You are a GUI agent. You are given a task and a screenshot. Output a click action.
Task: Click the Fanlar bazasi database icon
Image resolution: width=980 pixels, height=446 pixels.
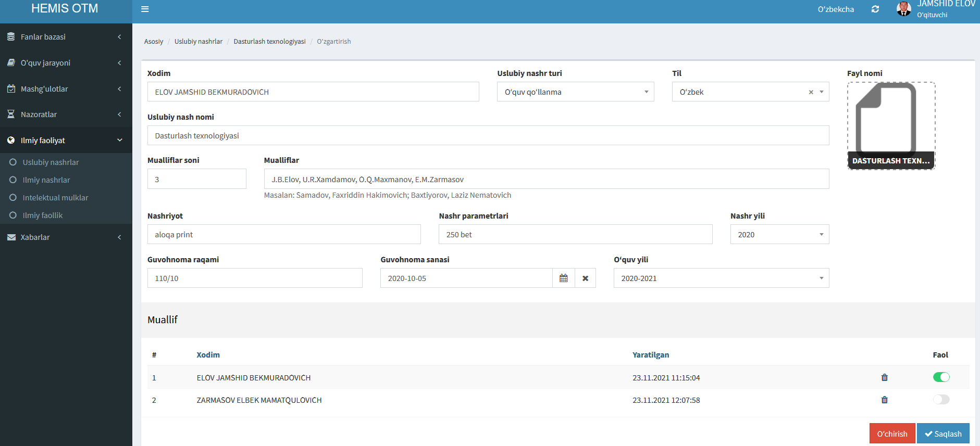pos(11,37)
